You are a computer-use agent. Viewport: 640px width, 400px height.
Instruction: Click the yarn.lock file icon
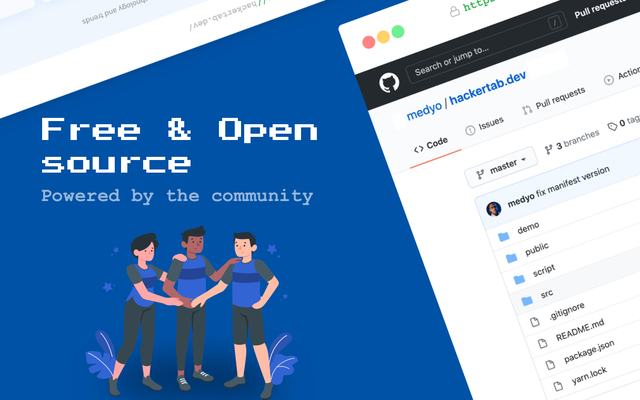coord(558,386)
